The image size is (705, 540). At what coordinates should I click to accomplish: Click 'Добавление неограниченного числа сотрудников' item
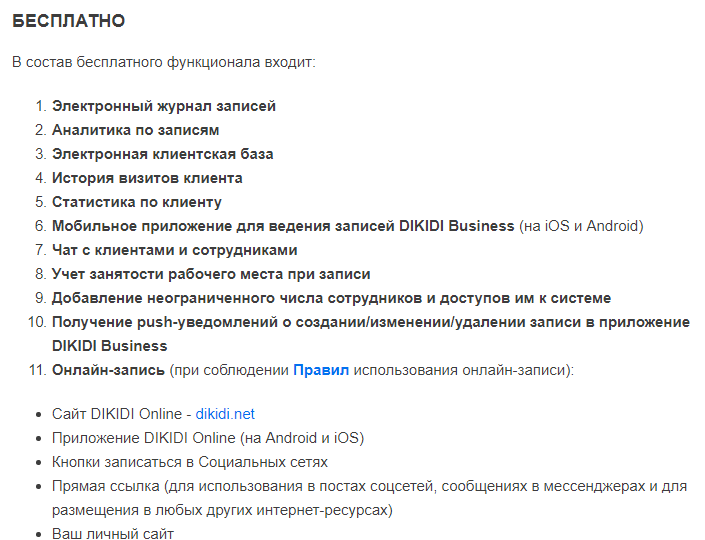tap(331, 298)
